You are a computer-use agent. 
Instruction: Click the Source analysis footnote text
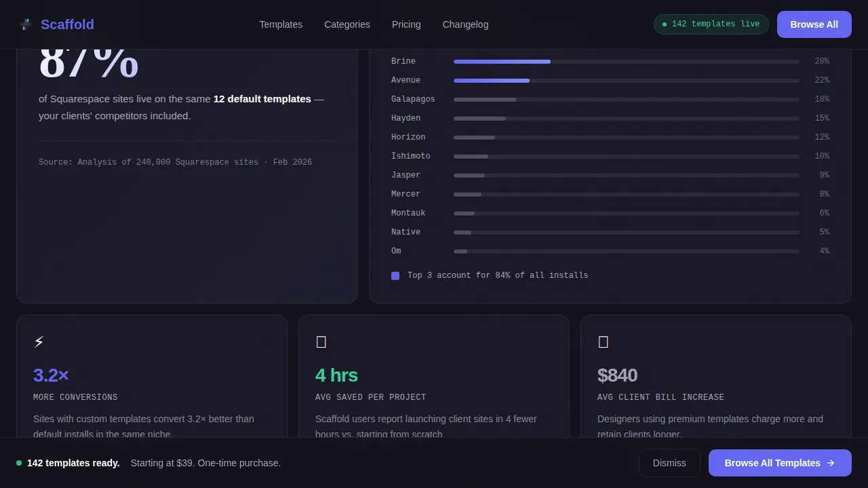pos(175,162)
